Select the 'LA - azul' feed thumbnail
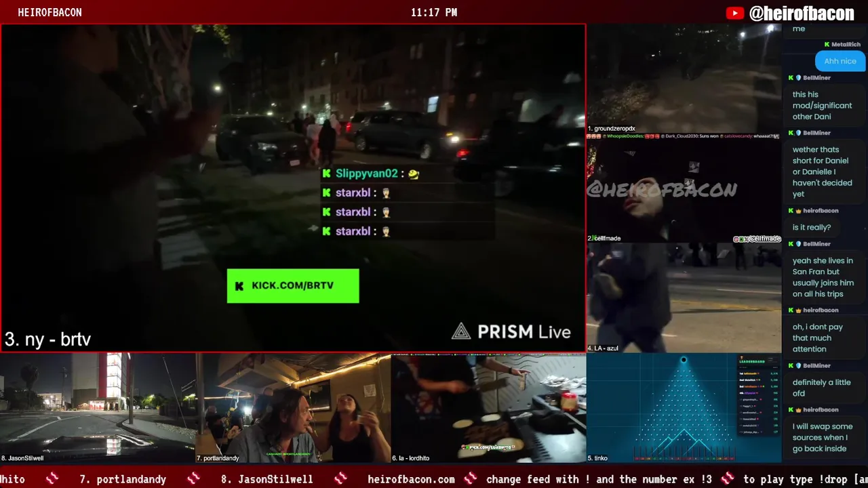Screen dimensions: 868x488 [x=684, y=298]
